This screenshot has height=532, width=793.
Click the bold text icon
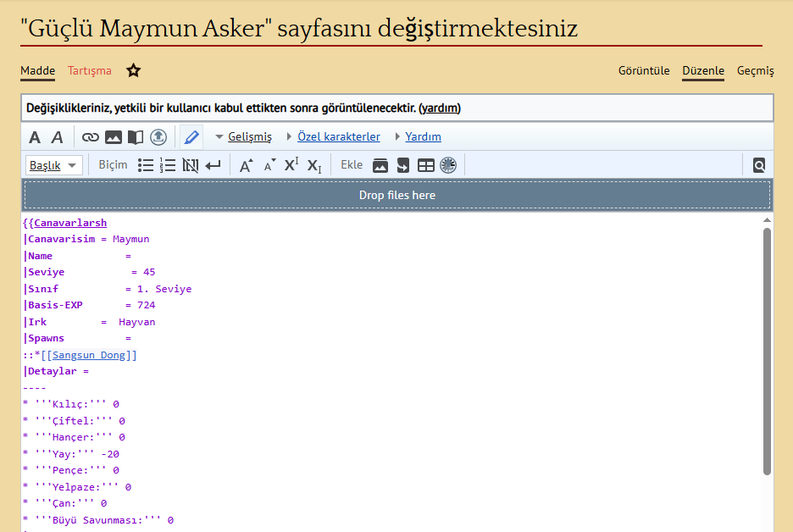tap(35, 137)
